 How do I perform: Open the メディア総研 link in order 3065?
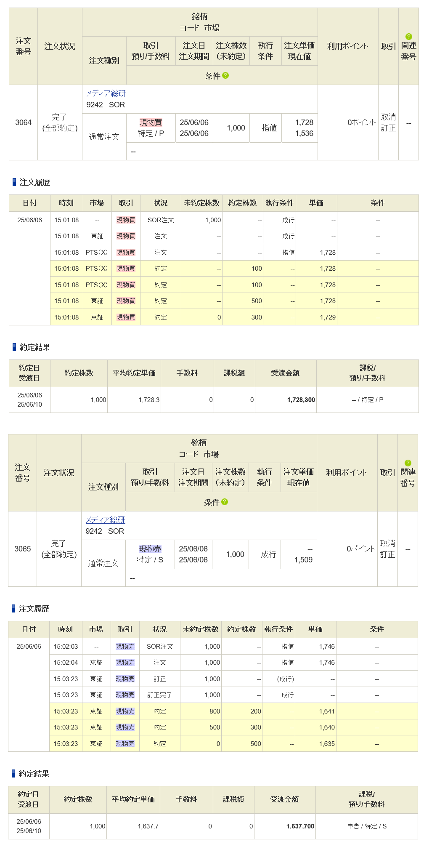(105, 520)
